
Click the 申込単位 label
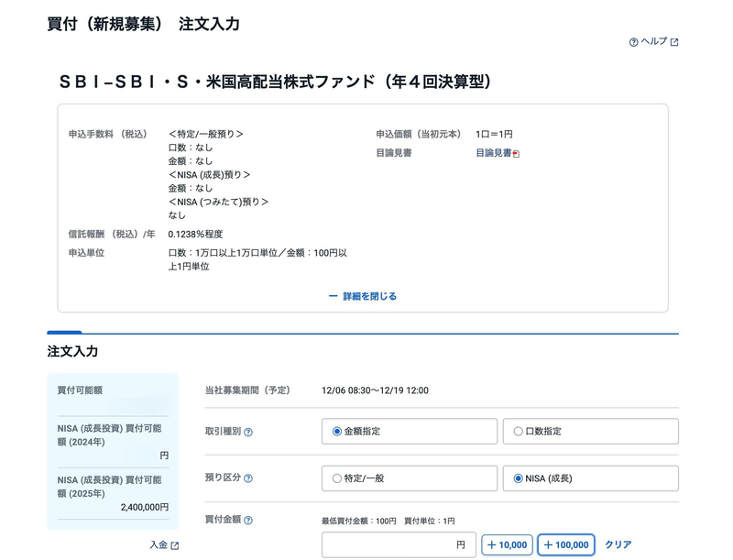[x=86, y=253]
